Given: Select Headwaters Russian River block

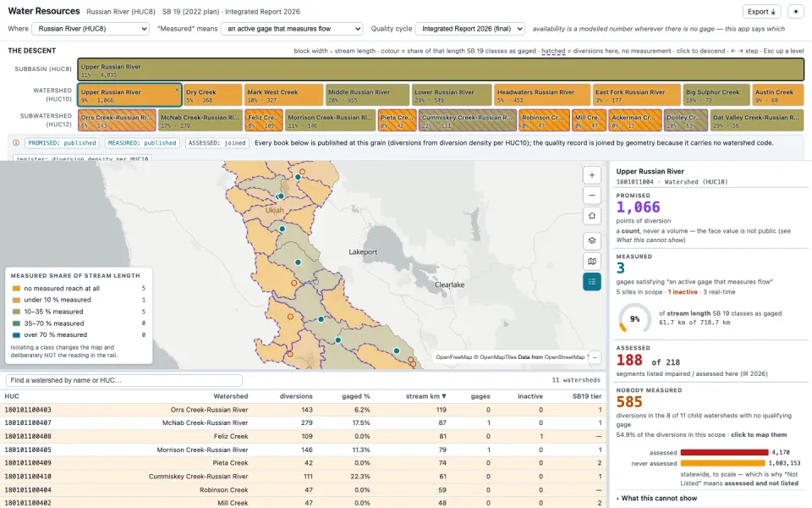Looking at the screenshot, I should 542,96.
